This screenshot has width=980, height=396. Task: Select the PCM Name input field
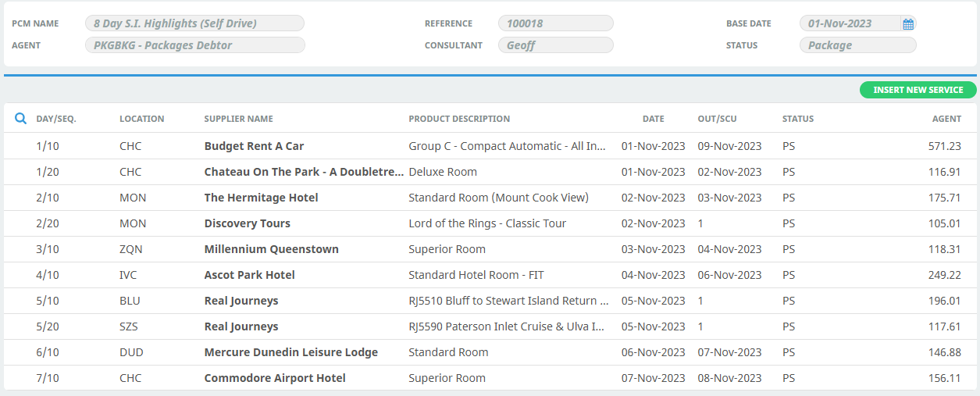pos(194,23)
